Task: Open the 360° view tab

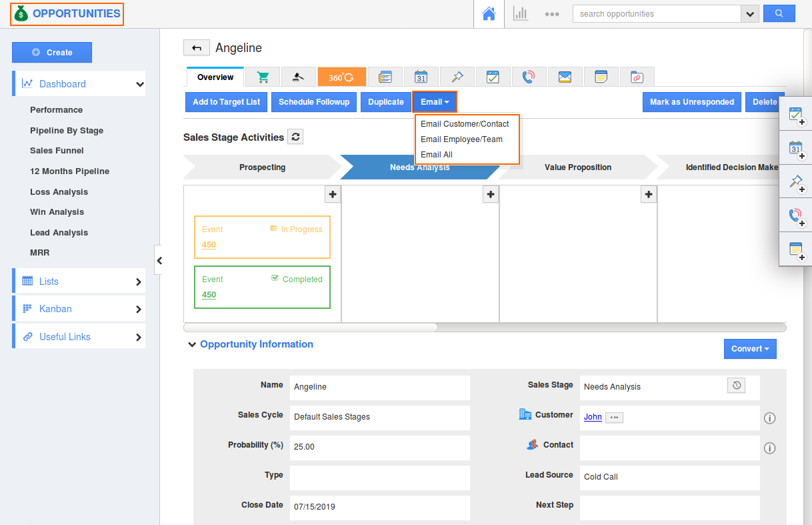Action: click(341, 77)
